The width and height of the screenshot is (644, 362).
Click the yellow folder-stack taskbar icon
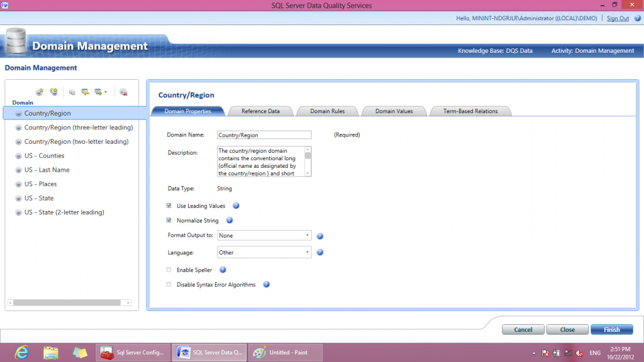[80, 353]
